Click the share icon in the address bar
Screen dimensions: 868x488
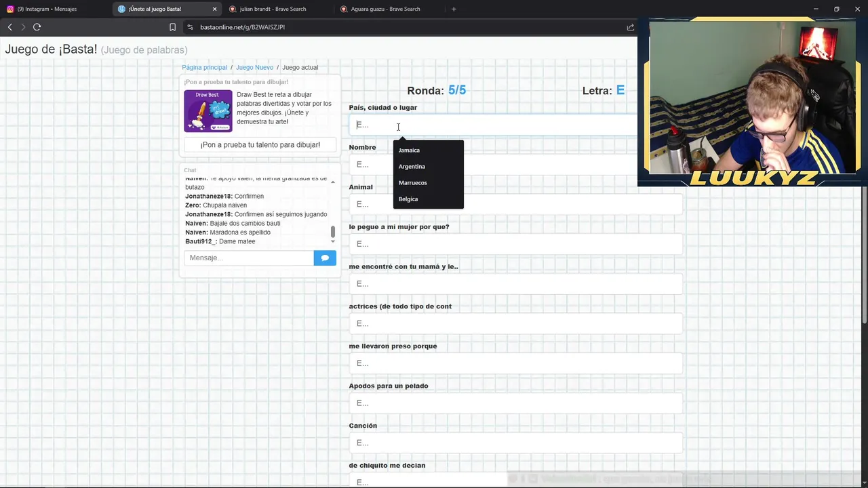(x=630, y=27)
